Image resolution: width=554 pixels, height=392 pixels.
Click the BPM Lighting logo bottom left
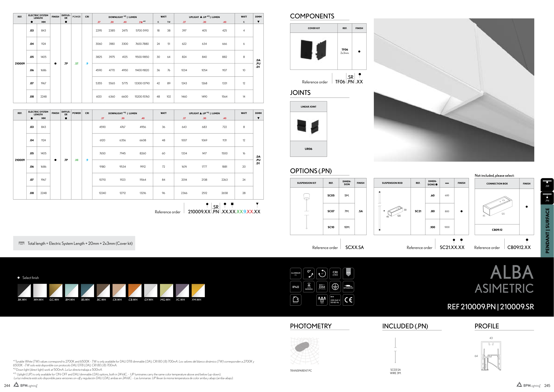25,385
